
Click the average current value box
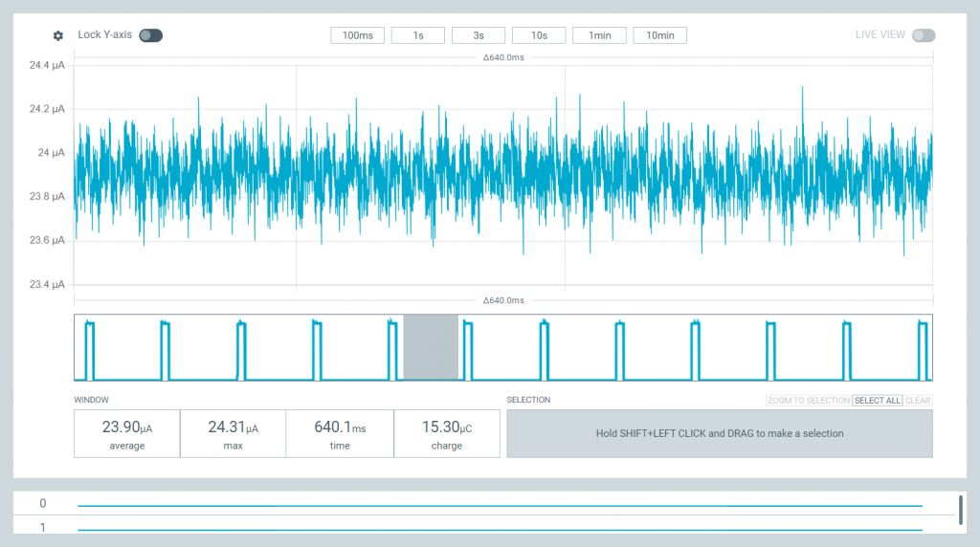tap(127, 434)
